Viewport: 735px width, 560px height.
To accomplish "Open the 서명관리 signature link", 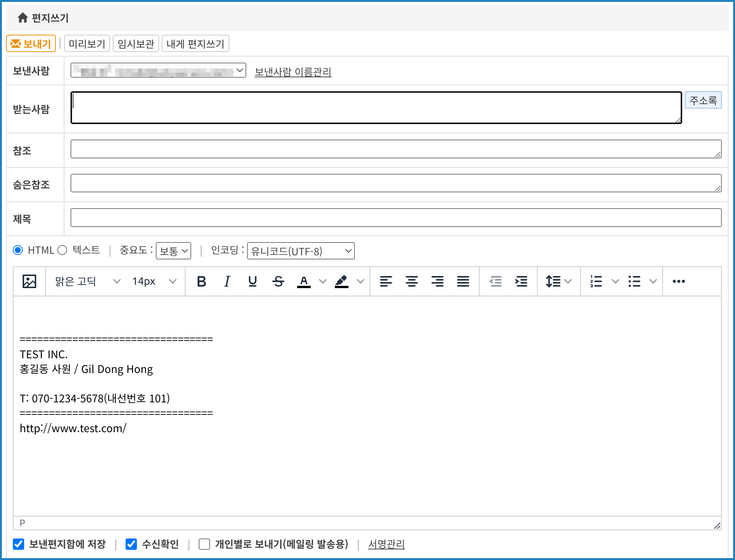I will click(x=386, y=544).
